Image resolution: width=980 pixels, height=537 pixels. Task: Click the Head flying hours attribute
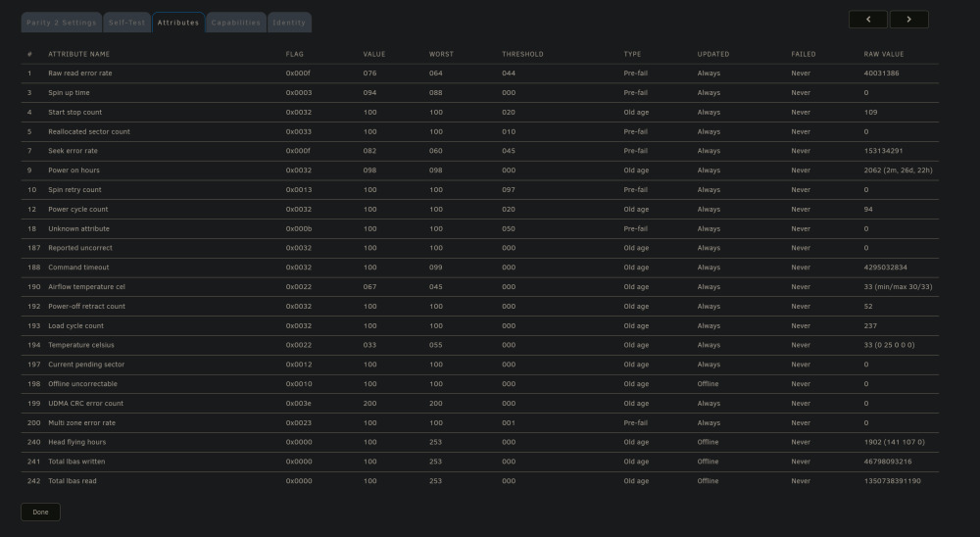pyautogui.click(x=76, y=442)
